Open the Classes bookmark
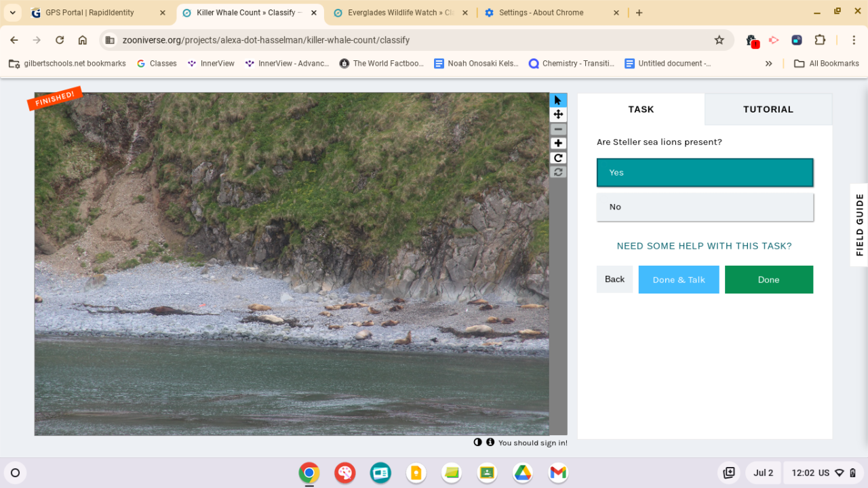Viewport: 868px width, 488px height. (x=157, y=63)
